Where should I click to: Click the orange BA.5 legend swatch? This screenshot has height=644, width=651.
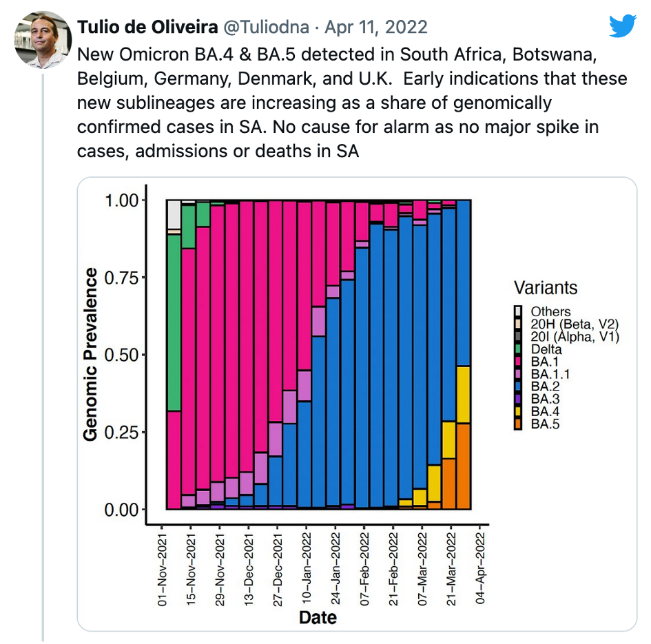[x=519, y=424]
